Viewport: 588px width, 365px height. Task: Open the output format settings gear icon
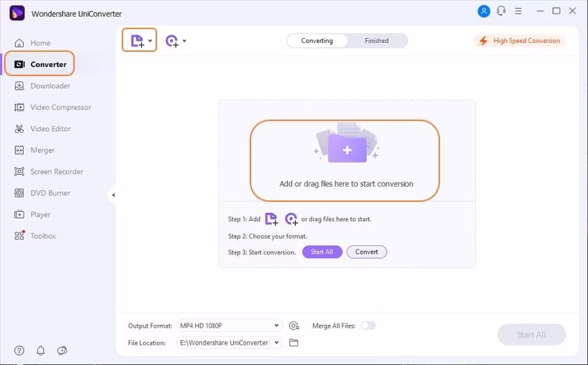pyautogui.click(x=294, y=326)
